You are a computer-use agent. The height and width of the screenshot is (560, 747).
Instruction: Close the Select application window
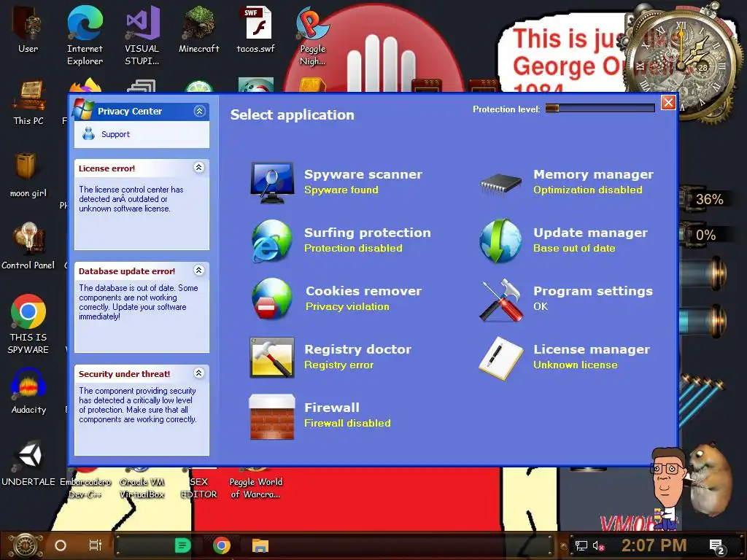(x=668, y=102)
